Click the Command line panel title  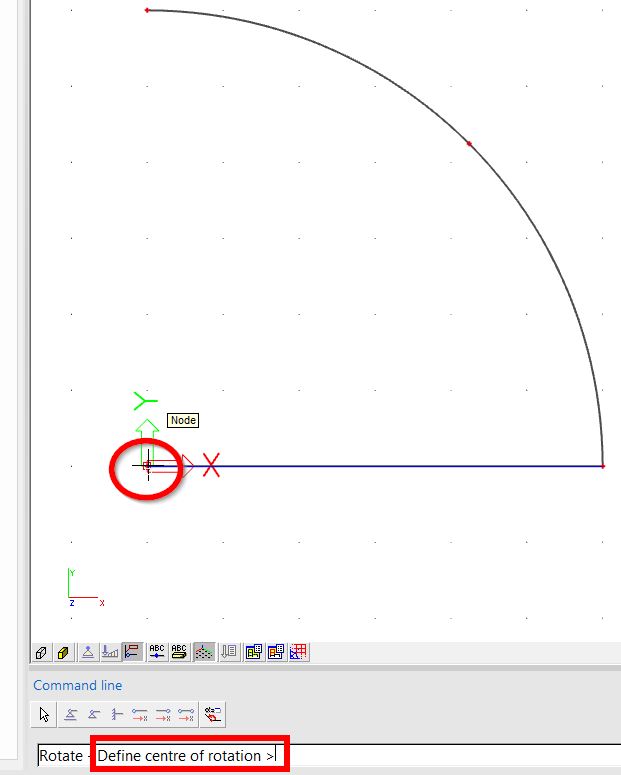[x=78, y=685]
